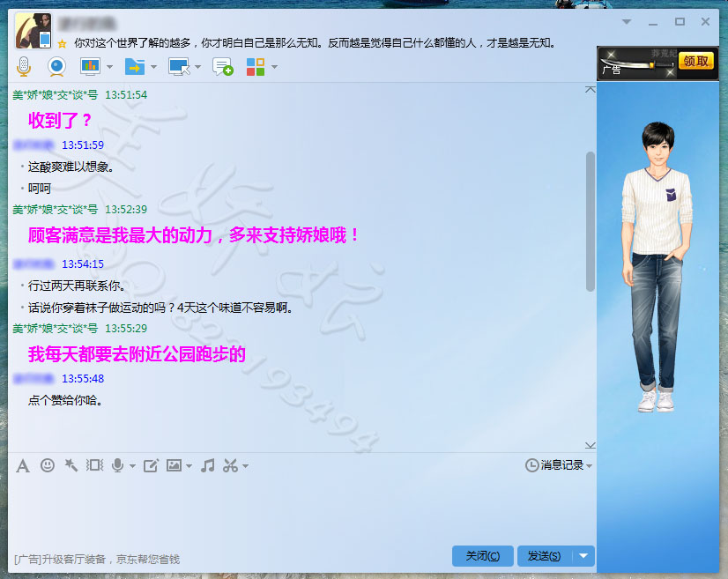This screenshot has width=728, height=579.
Task: Expand the apps grid dropdown arrow
Action: pyautogui.click(x=274, y=67)
